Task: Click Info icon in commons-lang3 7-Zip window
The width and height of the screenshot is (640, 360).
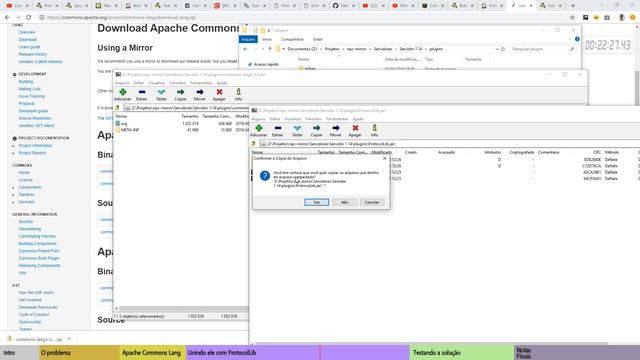Action: tap(238, 92)
